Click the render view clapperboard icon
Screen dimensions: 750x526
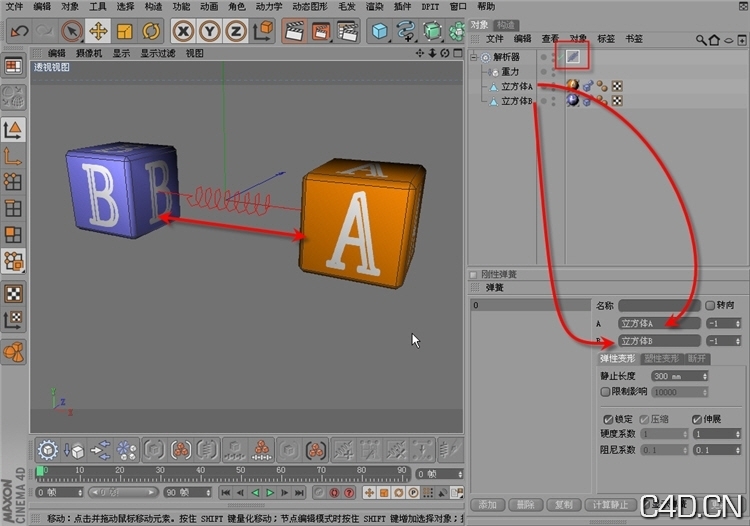point(295,32)
